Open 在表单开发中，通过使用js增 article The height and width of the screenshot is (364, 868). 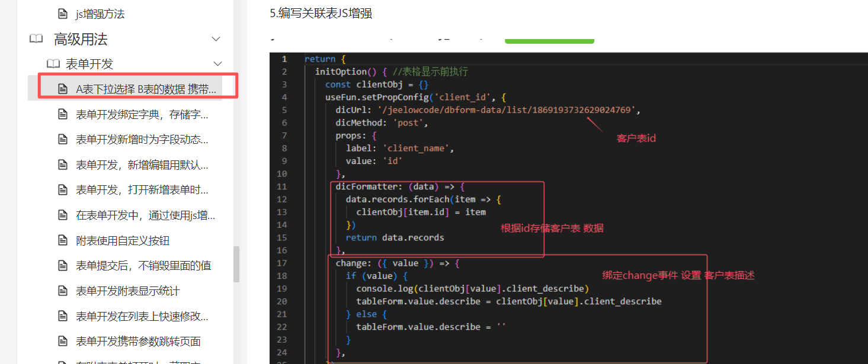pos(145,215)
